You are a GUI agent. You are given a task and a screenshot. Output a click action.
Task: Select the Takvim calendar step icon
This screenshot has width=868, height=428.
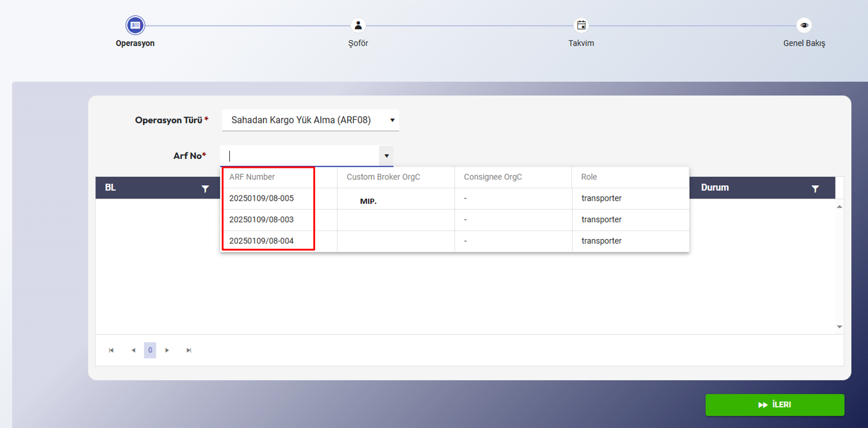(581, 26)
